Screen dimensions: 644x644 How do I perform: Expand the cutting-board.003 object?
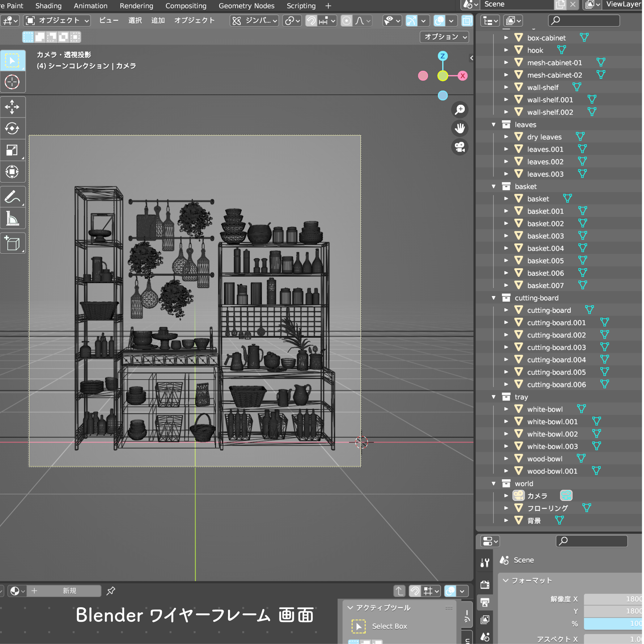click(x=506, y=347)
